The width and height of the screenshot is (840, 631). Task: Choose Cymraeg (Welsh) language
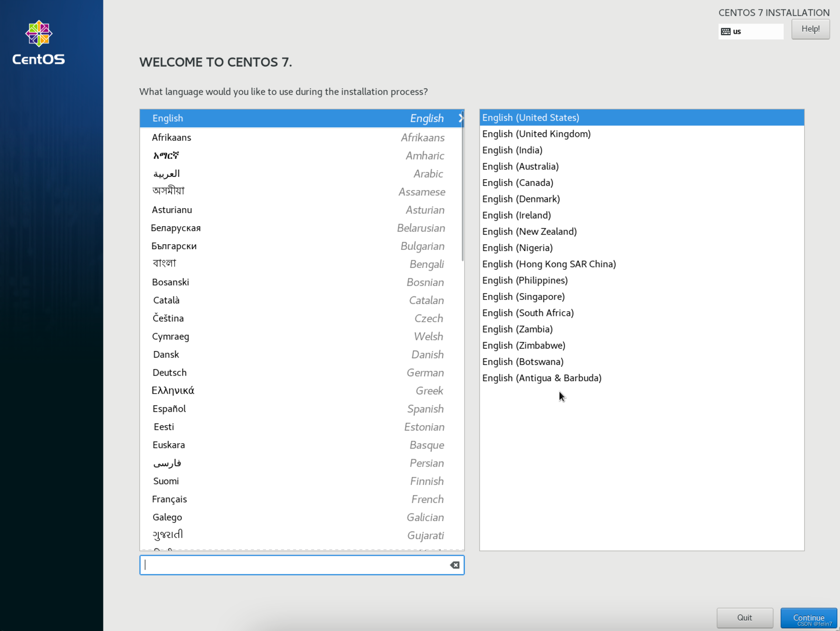(302, 336)
